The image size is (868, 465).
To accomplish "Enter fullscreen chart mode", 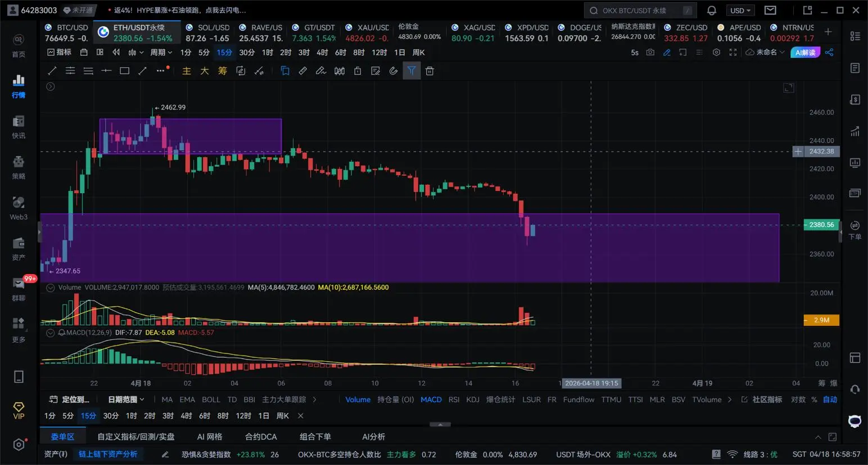I will [x=733, y=52].
